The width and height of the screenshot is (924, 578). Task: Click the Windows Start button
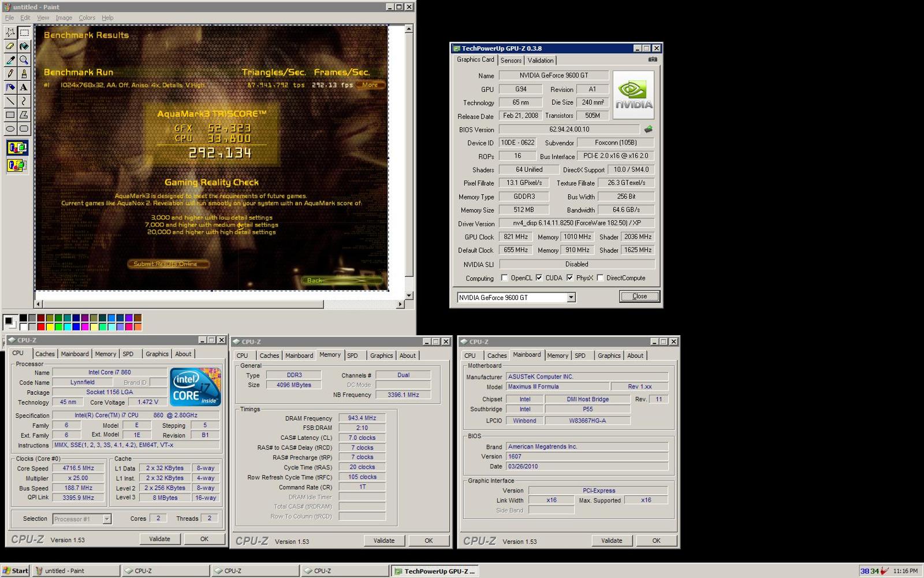pyautogui.click(x=15, y=570)
